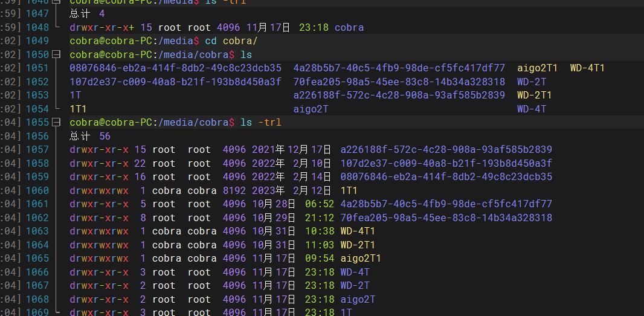Click the 70fea205 UUID name on line 1062
This screenshot has height=316, width=644.
point(446,218)
